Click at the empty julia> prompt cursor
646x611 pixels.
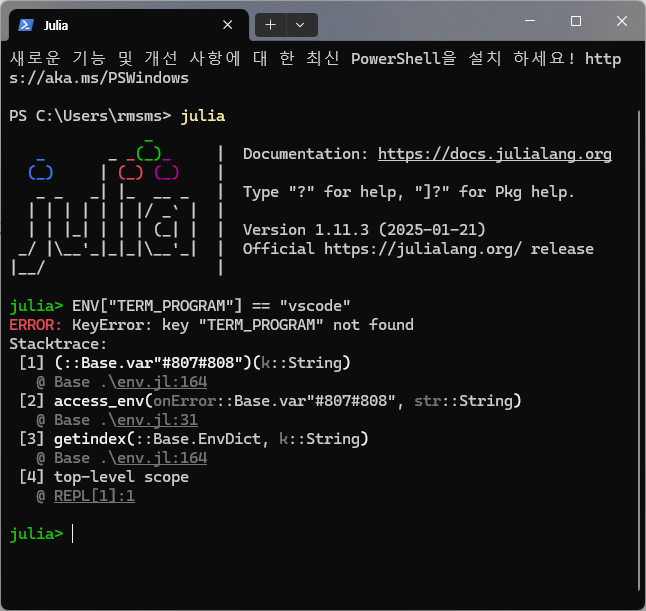point(73,534)
